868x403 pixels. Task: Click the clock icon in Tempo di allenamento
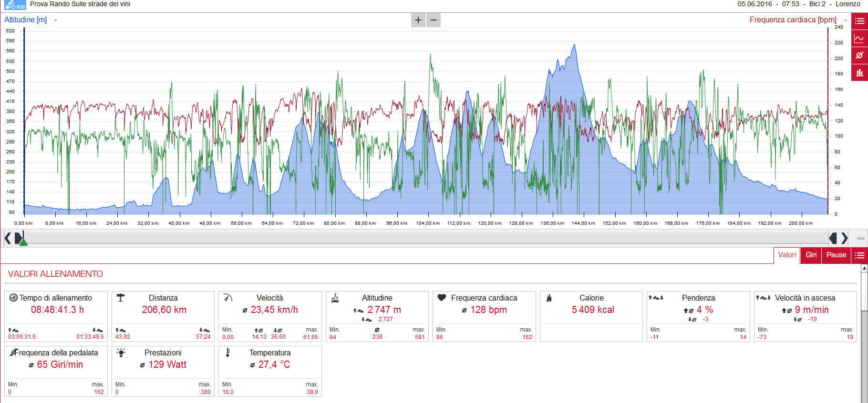pyautogui.click(x=13, y=298)
